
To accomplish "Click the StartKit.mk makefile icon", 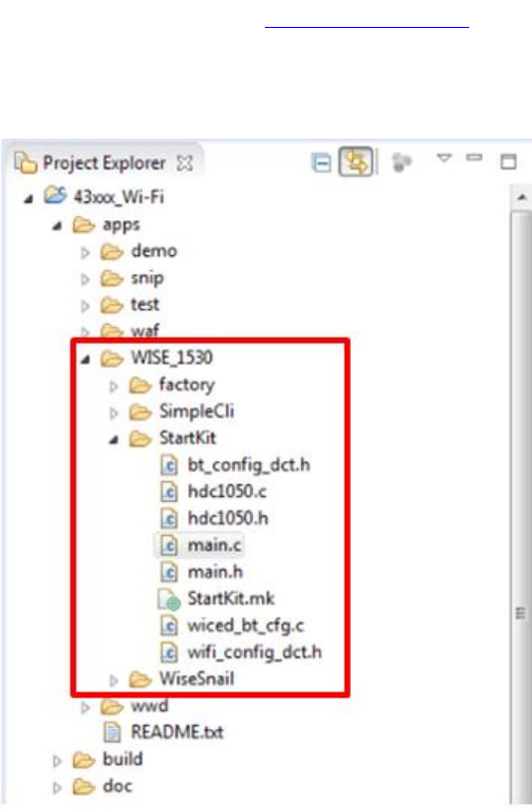I will [x=168, y=600].
